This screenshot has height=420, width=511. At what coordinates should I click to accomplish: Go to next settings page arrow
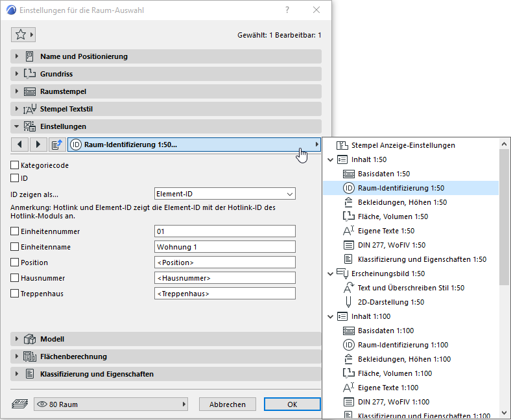38,145
